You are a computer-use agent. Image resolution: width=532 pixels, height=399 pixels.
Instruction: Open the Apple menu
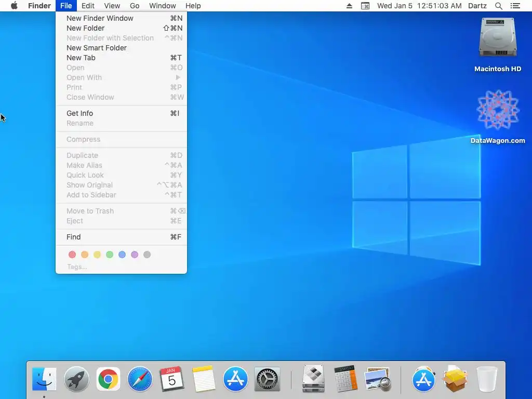click(x=14, y=6)
